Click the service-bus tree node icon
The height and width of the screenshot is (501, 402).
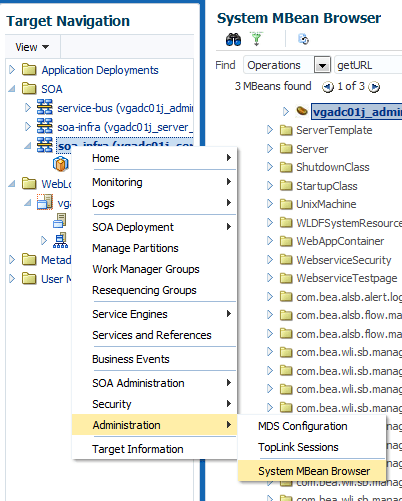pyautogui.click(x=45, y=107)
